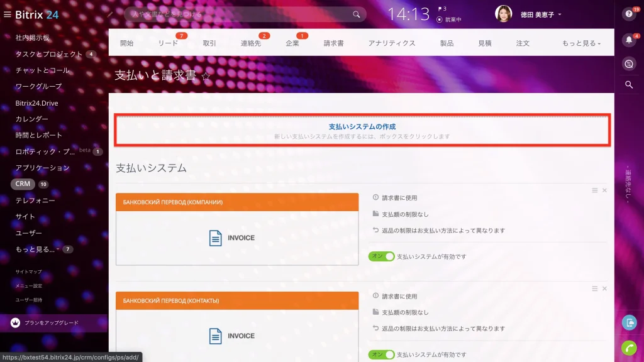Click the green phone call button

pyautogui.click(x=629, y=348)
